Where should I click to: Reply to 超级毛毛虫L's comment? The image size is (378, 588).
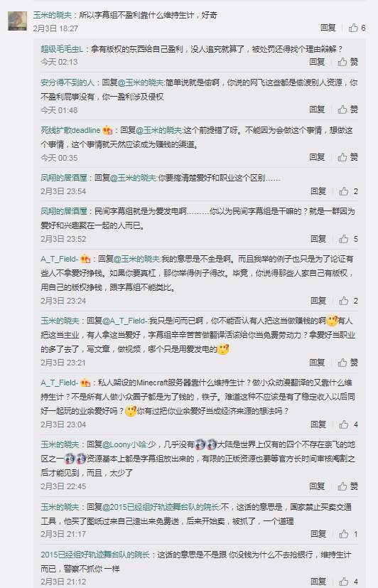[x=317, y=62]
